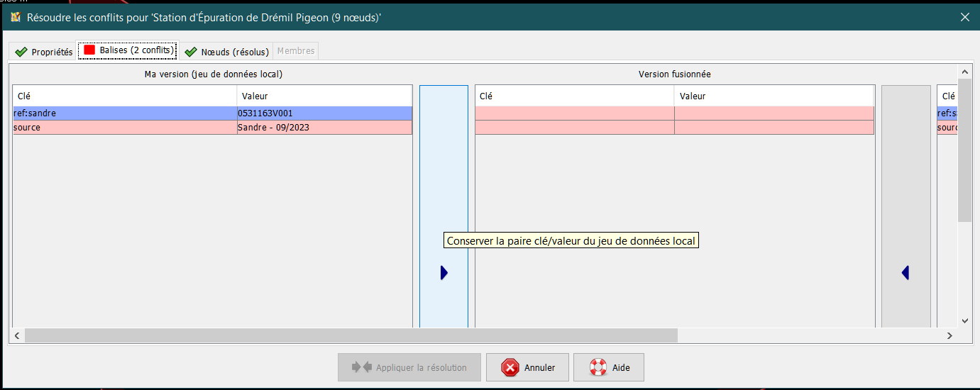The image size is (980, 390).
Task: Click Valeur column header in Version fusionnée
Action: (773, 96)
